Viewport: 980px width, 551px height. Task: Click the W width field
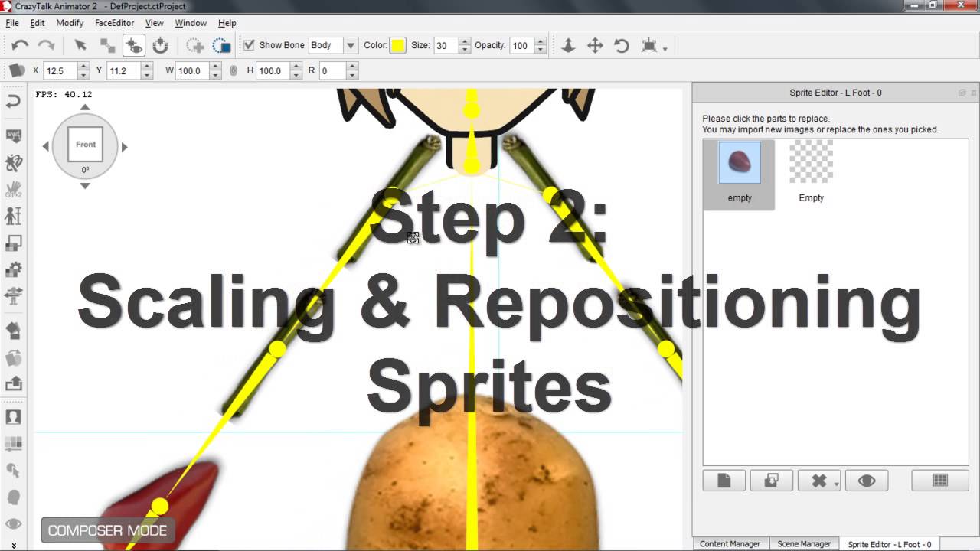(193, 70)
